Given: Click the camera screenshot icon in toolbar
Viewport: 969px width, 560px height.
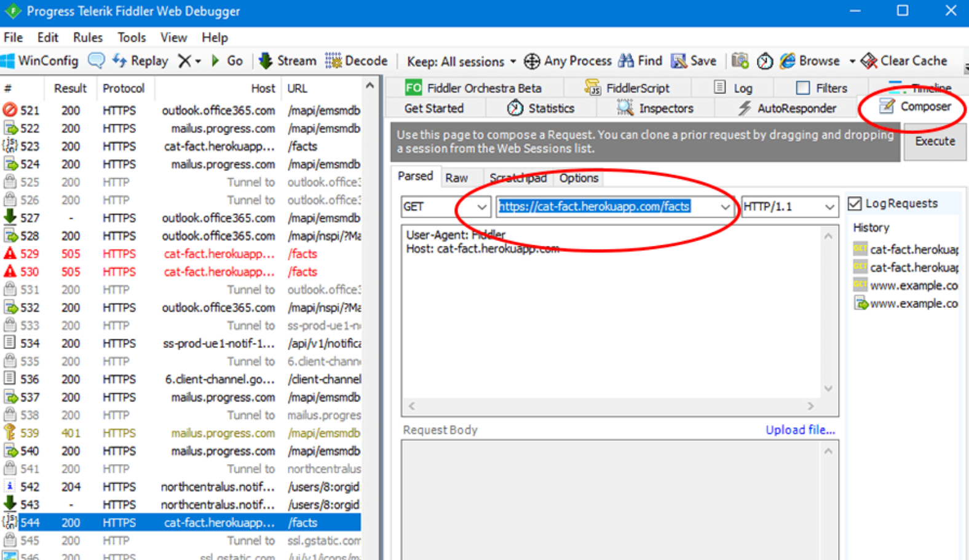Looking at the screenshot, I should click(740, 61).
